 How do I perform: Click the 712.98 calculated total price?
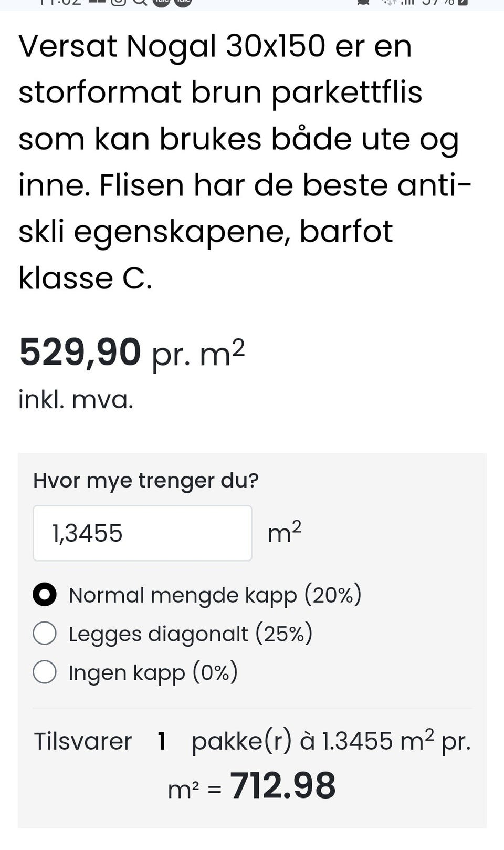[x=283, y=786]
